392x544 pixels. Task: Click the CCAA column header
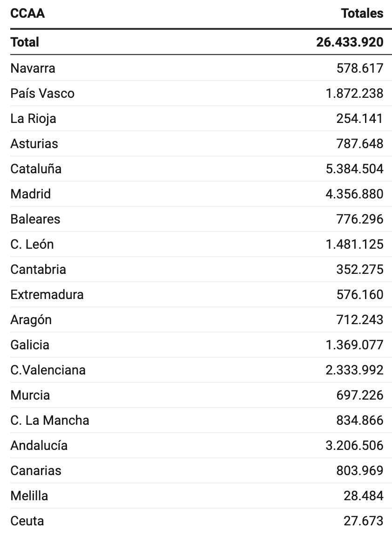27,13
